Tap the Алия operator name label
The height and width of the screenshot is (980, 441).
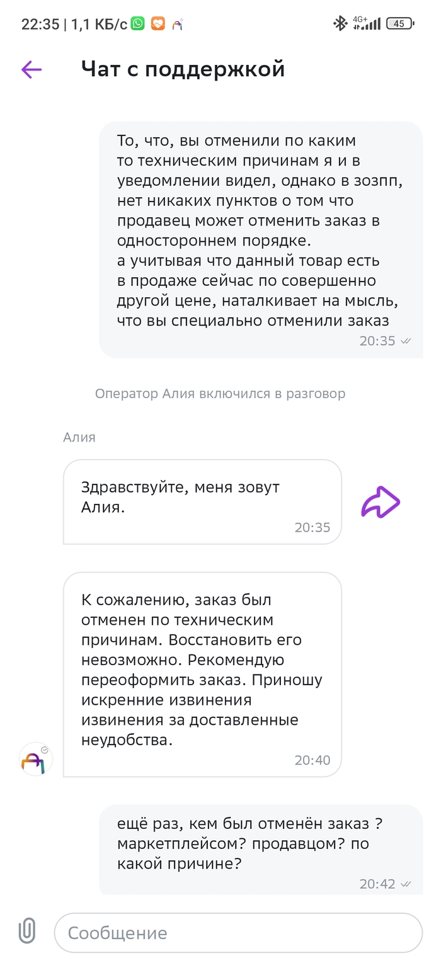(79, 437)
